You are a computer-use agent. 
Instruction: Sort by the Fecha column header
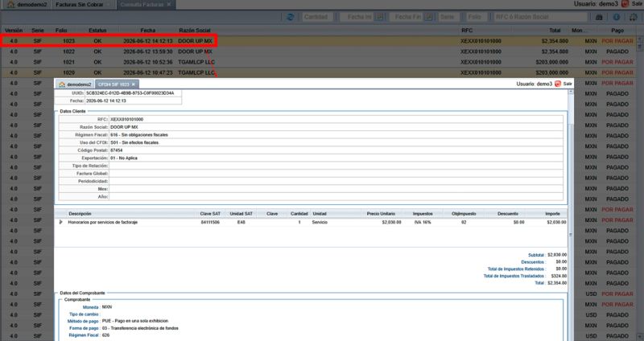click(x=148, y=31)
